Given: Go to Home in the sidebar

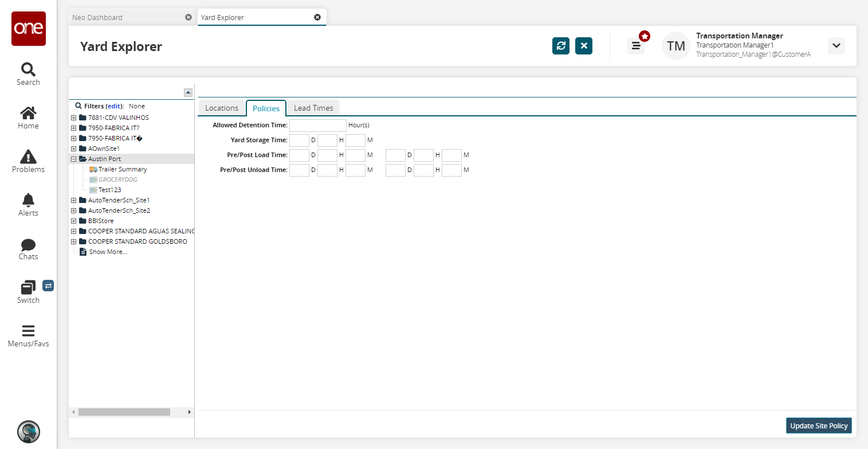Looking at the screenshot, I should pyautogui.click(x=28, y=114).
